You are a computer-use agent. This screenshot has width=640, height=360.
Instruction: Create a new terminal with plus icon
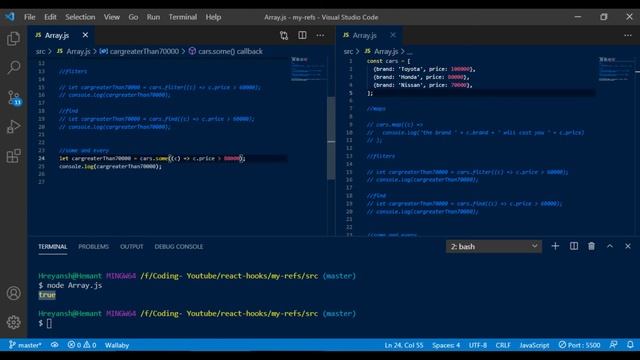coord(555,246)
